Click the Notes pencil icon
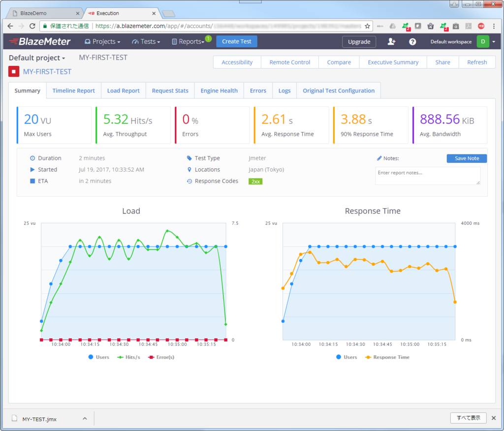This screenshot has width=504, height=431. (x=379, y=158)
